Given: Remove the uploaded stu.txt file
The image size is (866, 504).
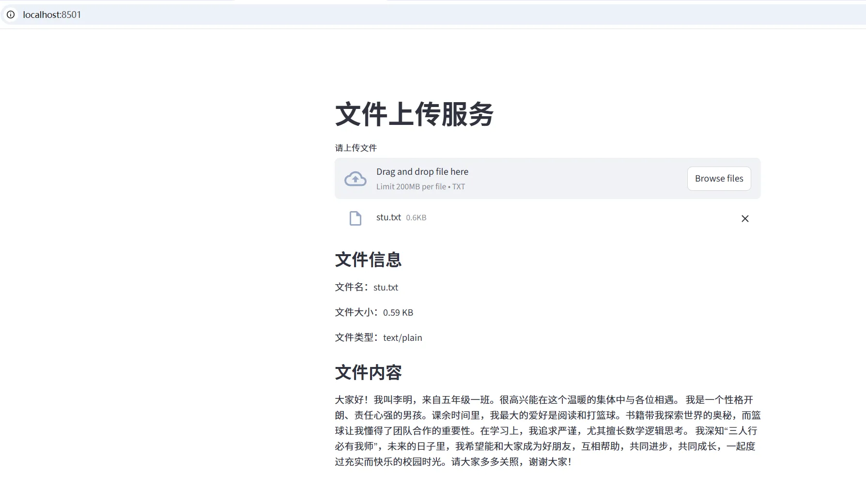Looking at the screenshot, I should tap(745, 219).
